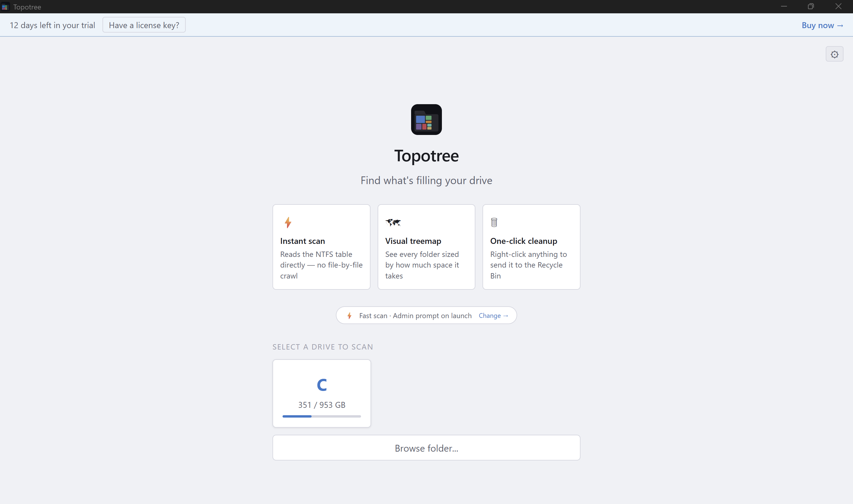Click the Topotree name in the title bar
The image size is (853, 504).
[27, 7]
